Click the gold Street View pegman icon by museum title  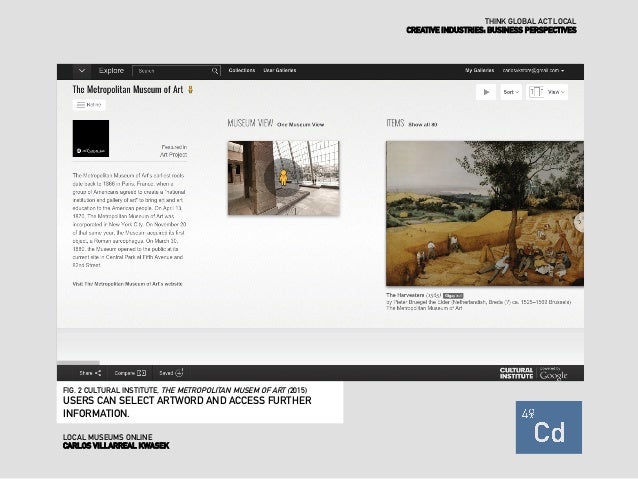pyautogui.click(x=190, y=90)
